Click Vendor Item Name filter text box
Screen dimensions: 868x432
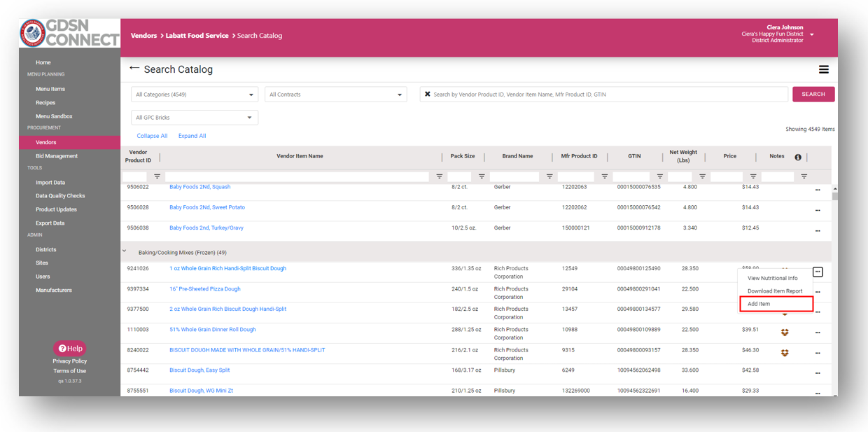point(297,176)
